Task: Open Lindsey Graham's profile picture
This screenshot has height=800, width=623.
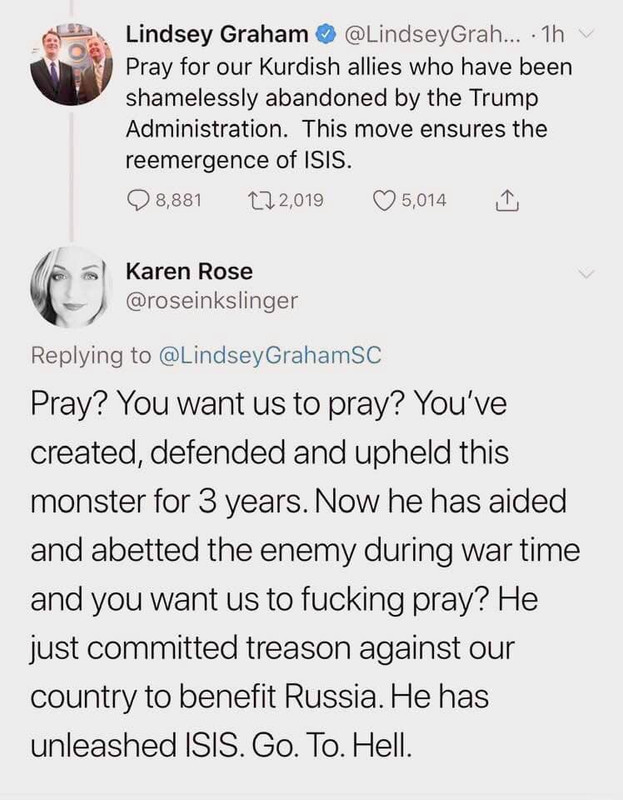Action: [71, 65]
